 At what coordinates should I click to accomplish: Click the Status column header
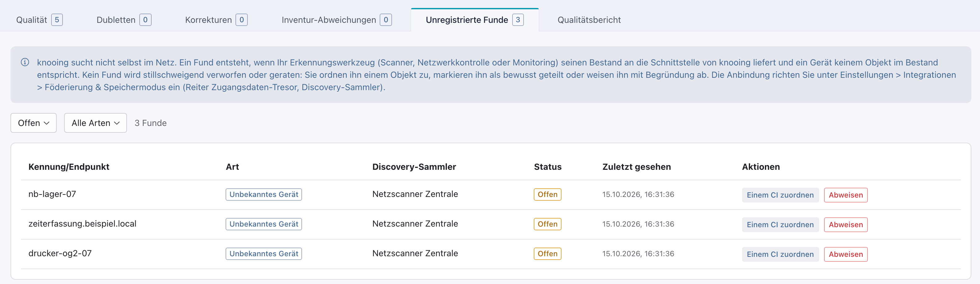click(x=547, y=167)
